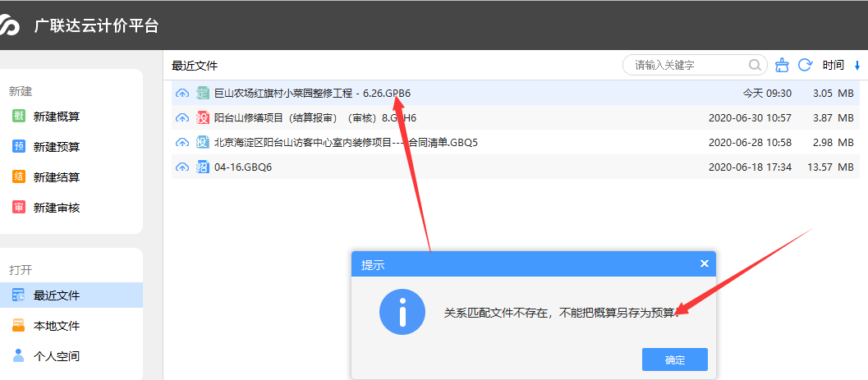Click the 时间 sort label
The width and height of the screenshot is (868, 380).
tap(834, 66)
